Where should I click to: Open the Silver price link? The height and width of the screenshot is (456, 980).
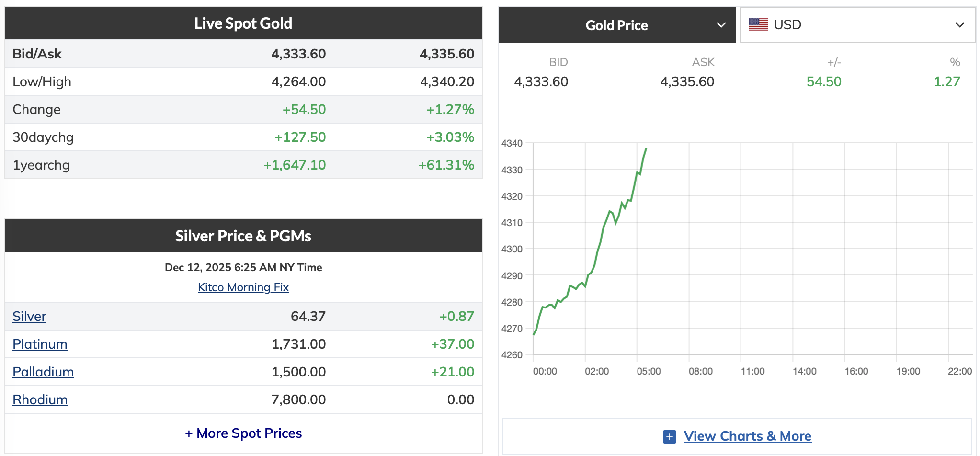tap(29, 317)
